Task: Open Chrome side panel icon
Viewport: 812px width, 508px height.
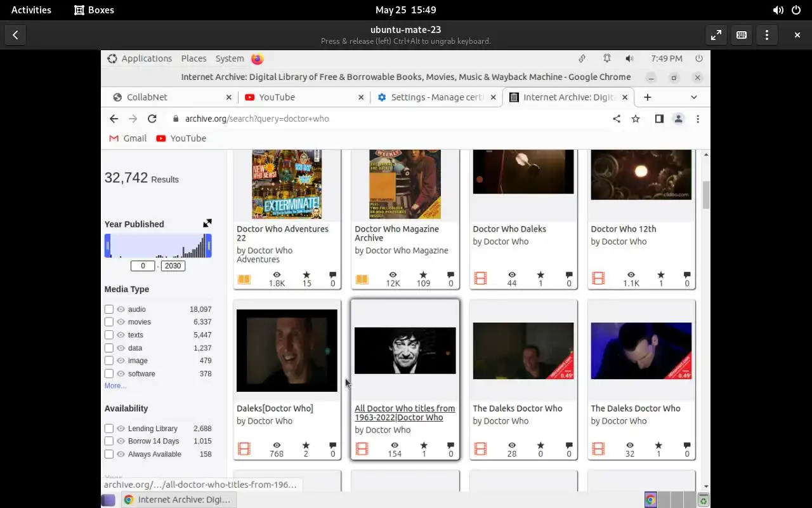Action: pyautogui.click(x=659, y=119)
